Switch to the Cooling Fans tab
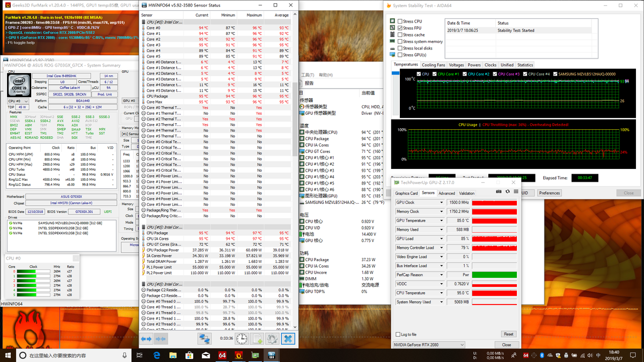Screen dimensions: 644x362 pos(433,65)
